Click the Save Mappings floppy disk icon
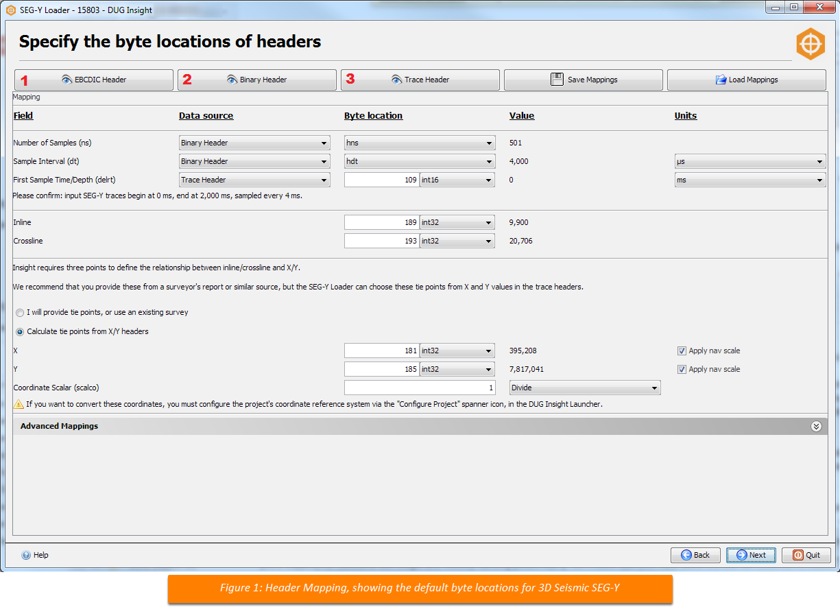 pos(557,80)
